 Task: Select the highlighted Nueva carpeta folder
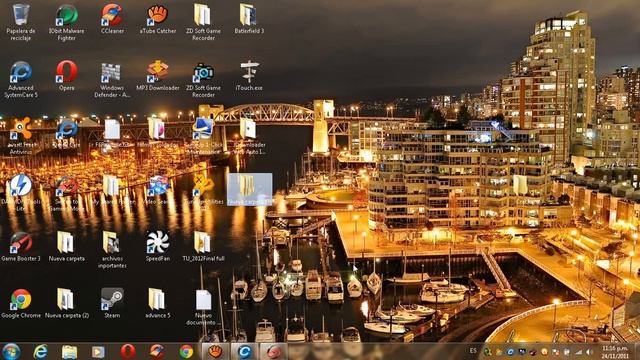click(249, 189)
